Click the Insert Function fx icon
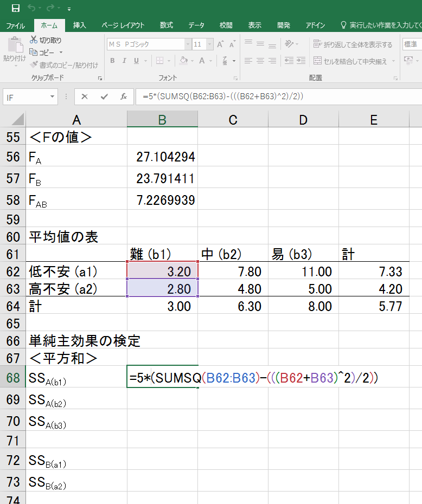Viewport: 422px width, 504px height. click(x=124, y=97)
